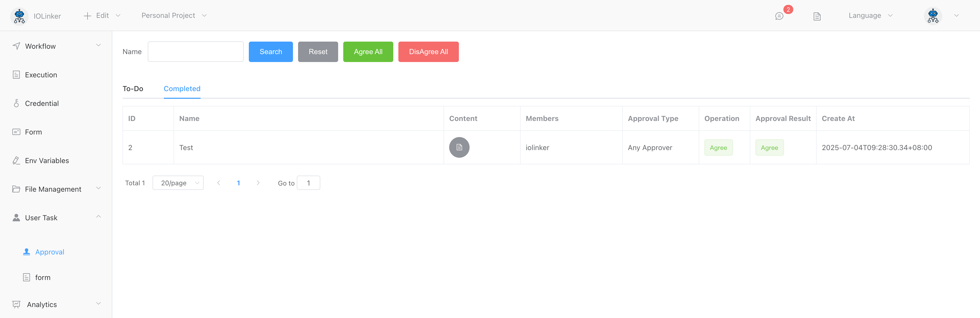Click the IOLinker robot logo
The image size is (980, 318).
19,16
